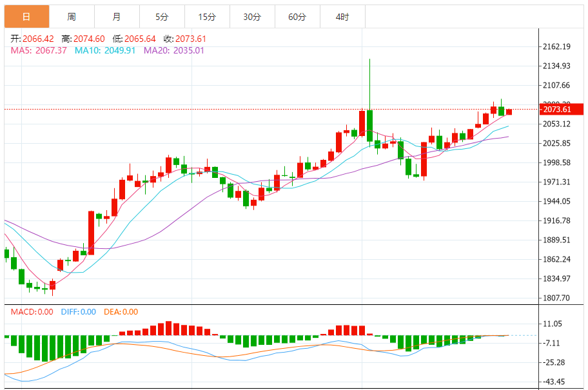Select the 30分 timeframe tab
The height and width of the screenshot is (390, 588).
click(252, 17)
